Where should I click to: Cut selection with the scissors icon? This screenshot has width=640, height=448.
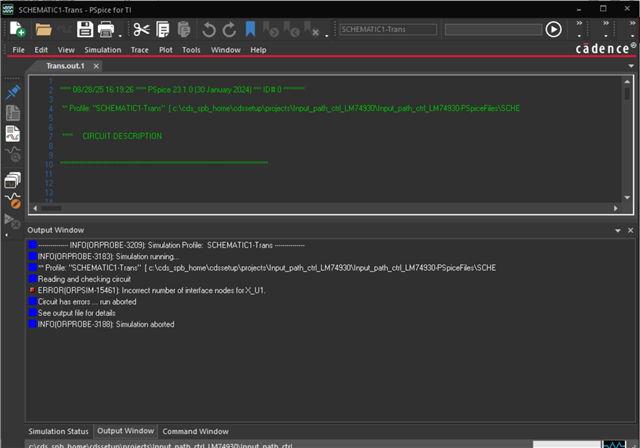(x=141, y=29)
